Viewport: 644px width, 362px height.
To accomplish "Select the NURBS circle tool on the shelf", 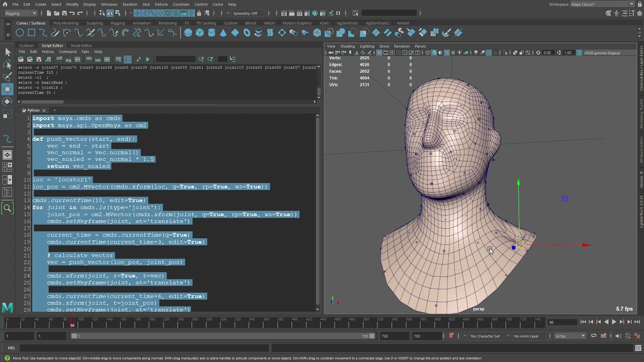I will pos(20,33).
